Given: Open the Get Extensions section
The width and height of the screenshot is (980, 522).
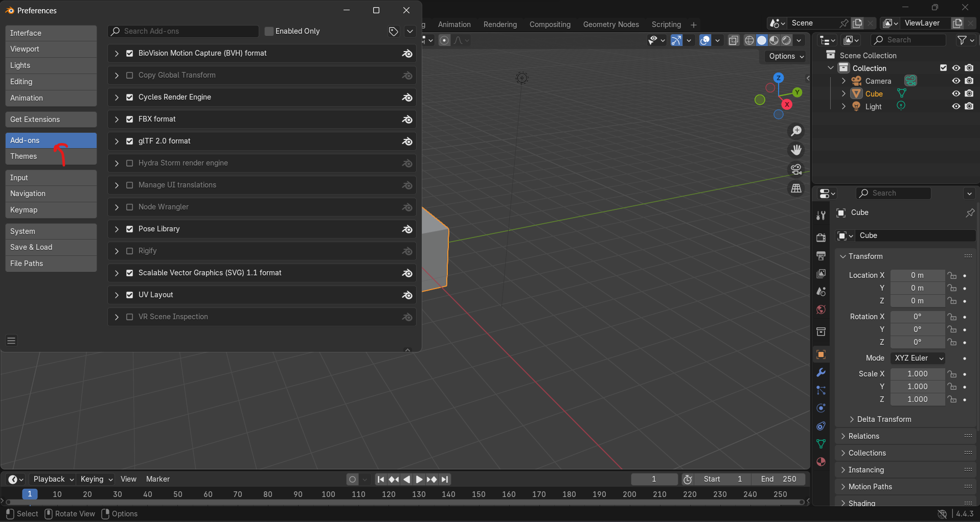Looking at the screenshot, I should tap(51, 120).
